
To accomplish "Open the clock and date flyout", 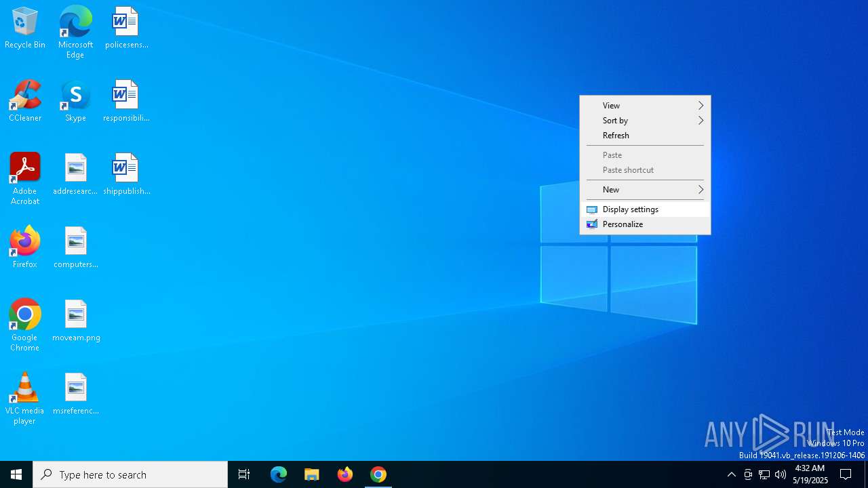I will [x=810, y=474].
